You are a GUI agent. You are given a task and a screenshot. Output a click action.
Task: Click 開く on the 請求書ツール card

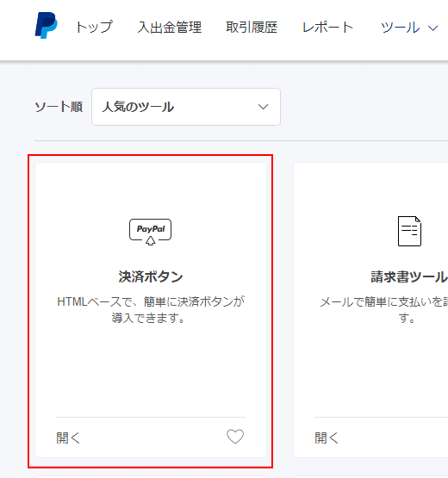point(327,438)
